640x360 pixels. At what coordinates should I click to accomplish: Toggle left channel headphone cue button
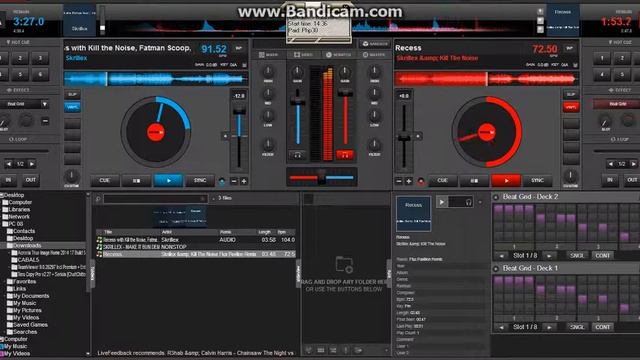coord(298,155)
